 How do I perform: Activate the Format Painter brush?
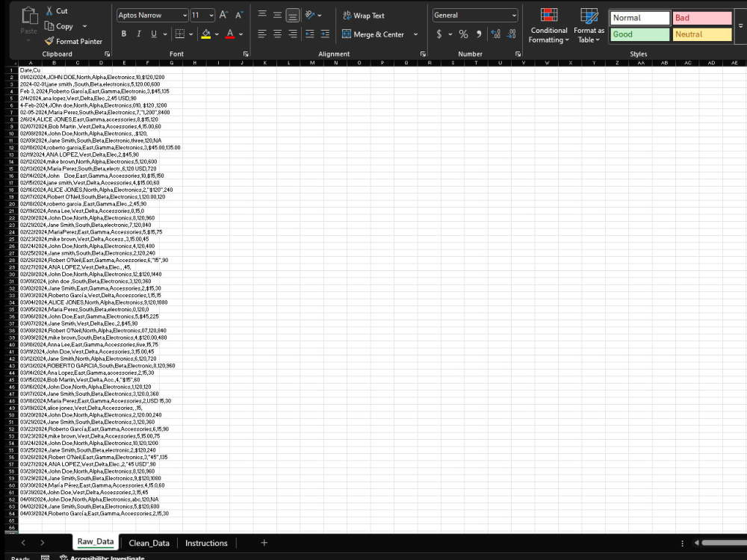coord(49,41)
